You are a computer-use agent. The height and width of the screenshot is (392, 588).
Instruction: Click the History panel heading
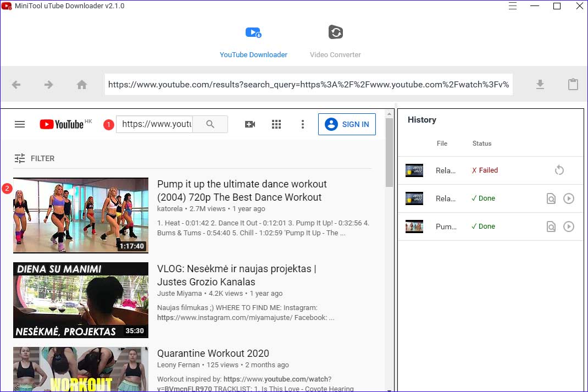tap(422, 120)
